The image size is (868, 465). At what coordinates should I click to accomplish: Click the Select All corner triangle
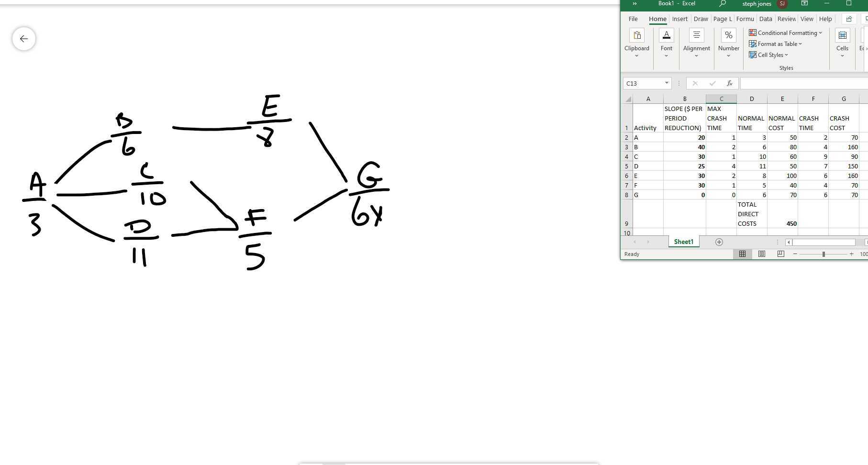click(628, 99)
